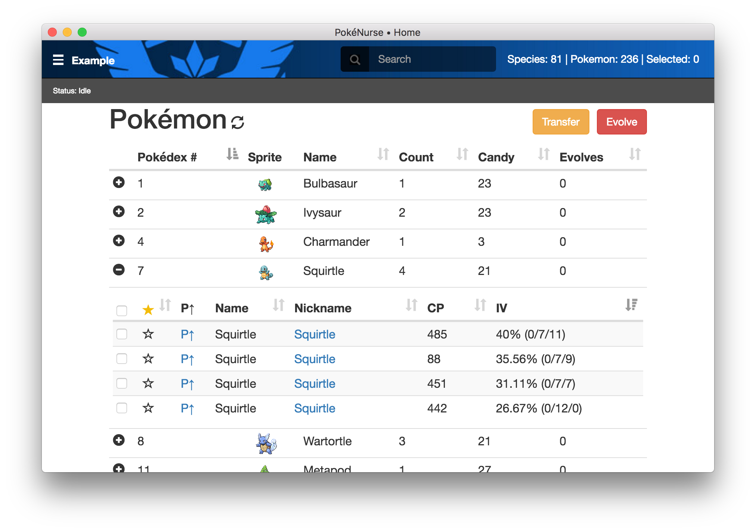This screenshot has width=756, height=532.
Task: Expand the Wartortle row
Action: tap(119, 440)
